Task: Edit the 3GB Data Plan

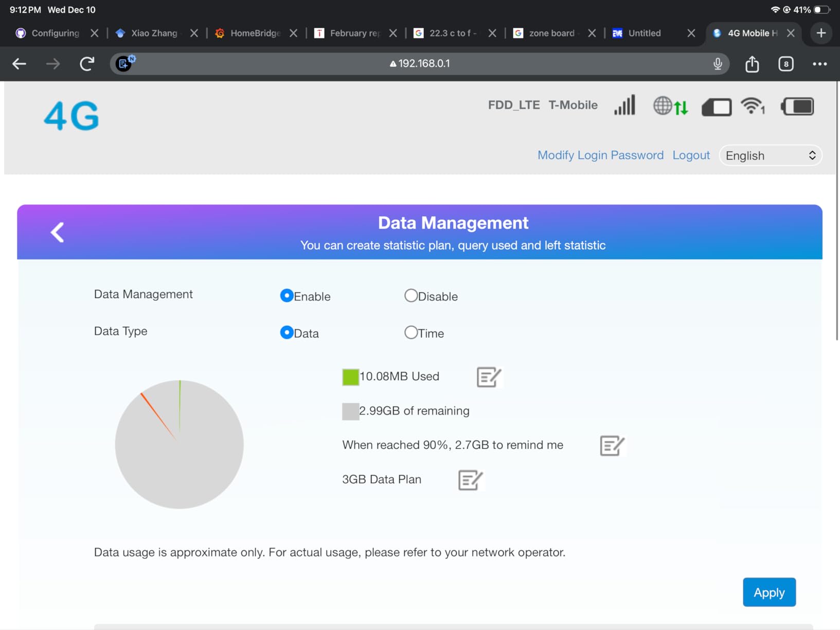Action: [x=470, y=480]
